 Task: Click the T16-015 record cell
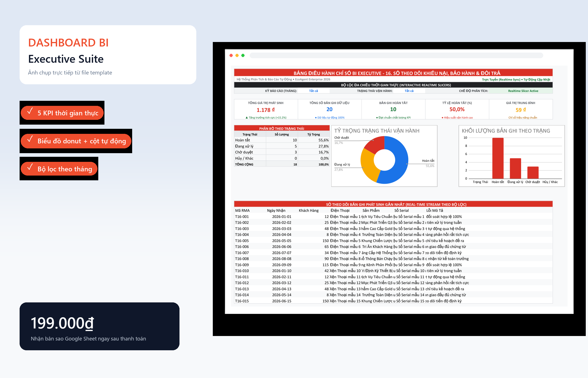point(242,301)
